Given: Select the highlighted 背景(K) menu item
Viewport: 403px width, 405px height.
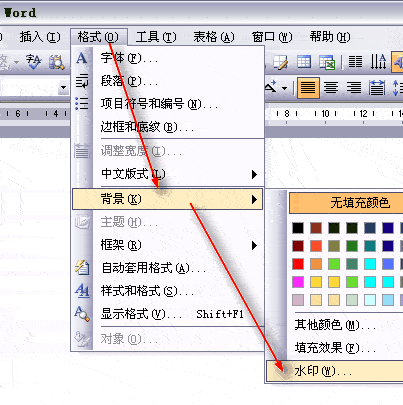Looking at the screenshot, I should click(168, 199).
